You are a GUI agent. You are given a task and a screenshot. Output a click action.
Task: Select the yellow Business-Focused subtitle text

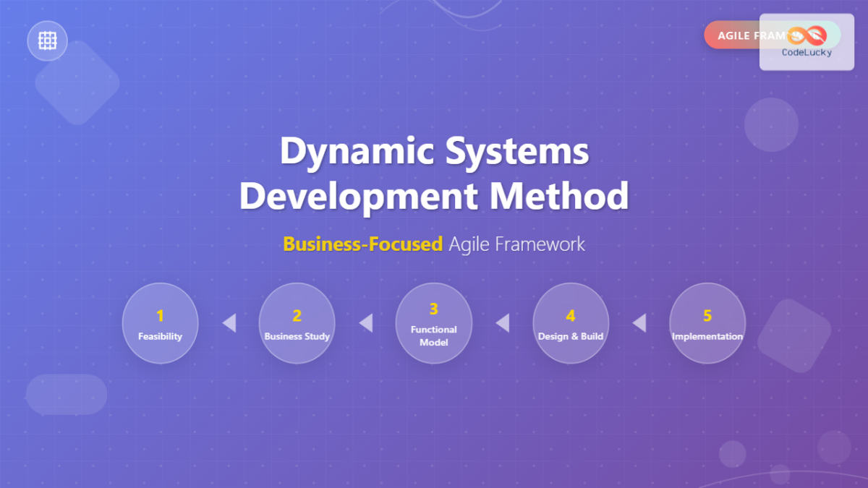[362, 244]
